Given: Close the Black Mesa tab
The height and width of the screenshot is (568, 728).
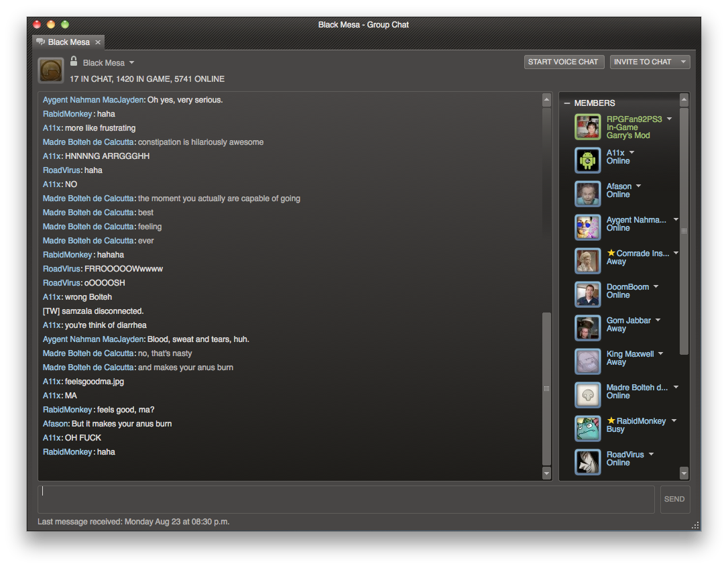Looking at the screenshot, I should [x=98, y=42].
